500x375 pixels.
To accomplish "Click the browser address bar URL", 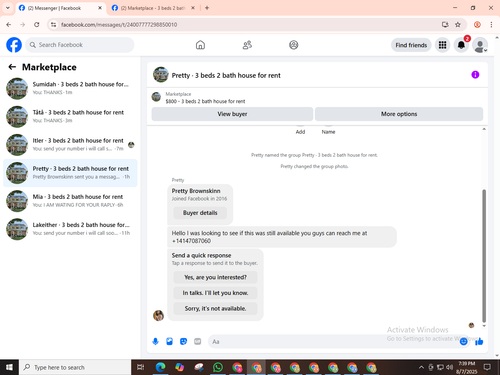I will tap(119, 25).
